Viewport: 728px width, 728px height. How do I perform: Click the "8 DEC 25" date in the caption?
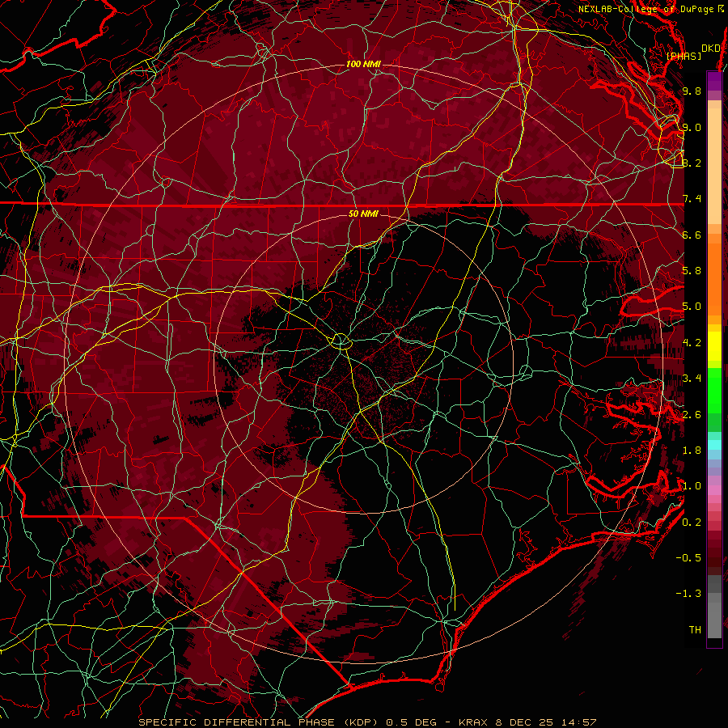pyautogui.click(x=525, y=722)
